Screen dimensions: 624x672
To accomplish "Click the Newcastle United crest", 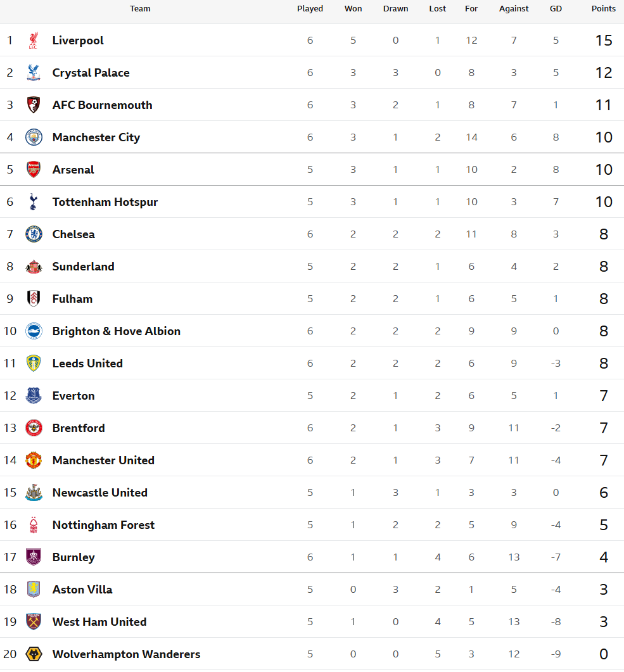I will point(34,492).
